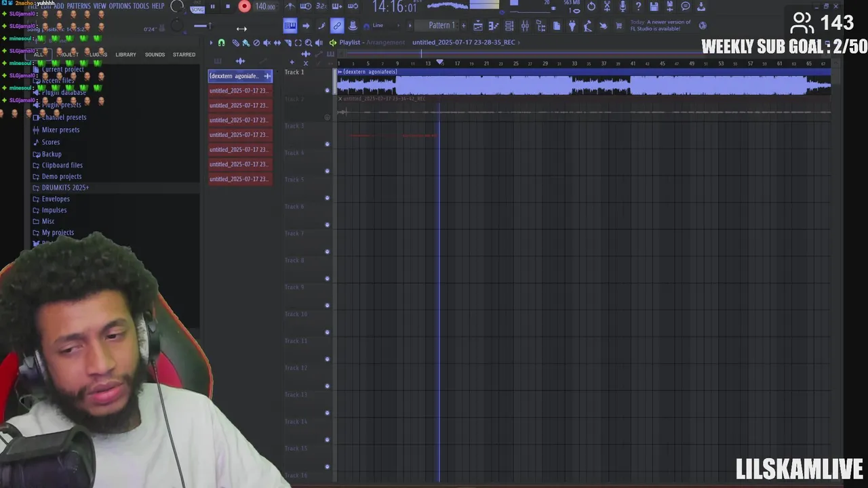Switch the Song/Pattern mode button

point(197,8)
